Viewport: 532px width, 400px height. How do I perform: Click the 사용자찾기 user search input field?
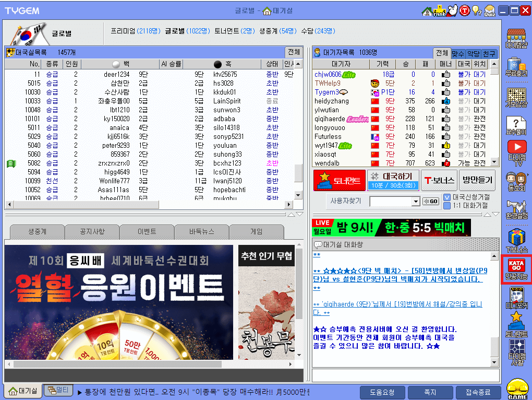[391, 202]
